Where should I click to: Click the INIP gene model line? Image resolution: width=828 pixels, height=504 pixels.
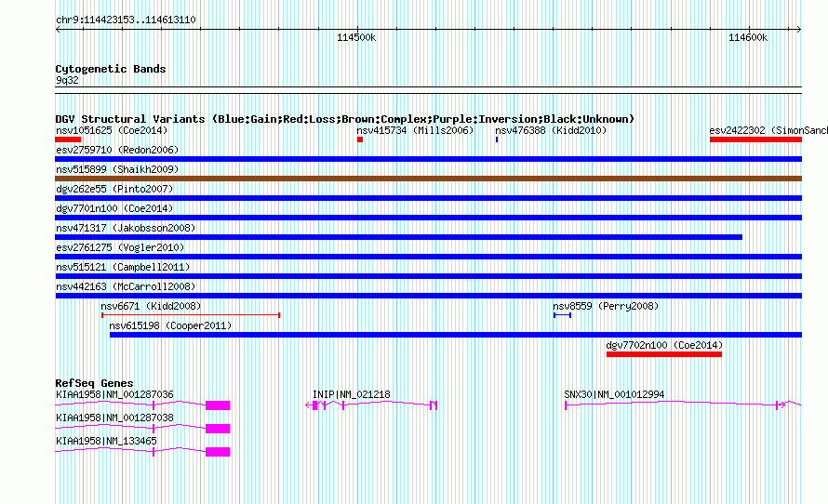pos(372,405)
